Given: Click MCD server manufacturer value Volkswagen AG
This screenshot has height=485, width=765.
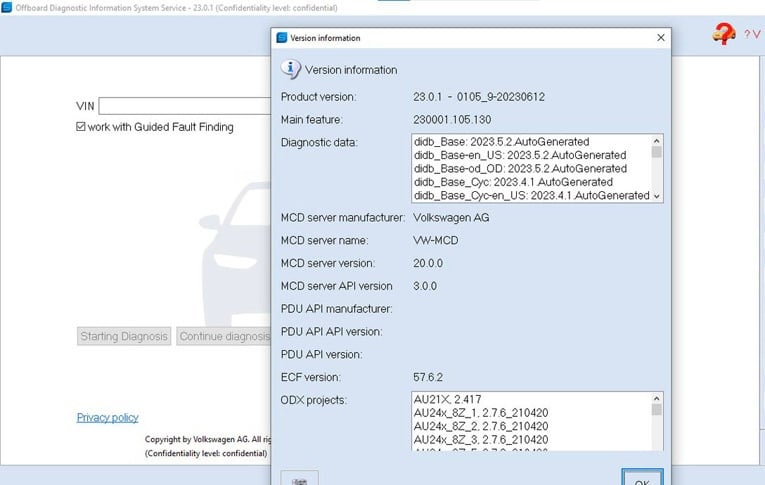Looking at the screenshot, I should (x=451, y=218).
